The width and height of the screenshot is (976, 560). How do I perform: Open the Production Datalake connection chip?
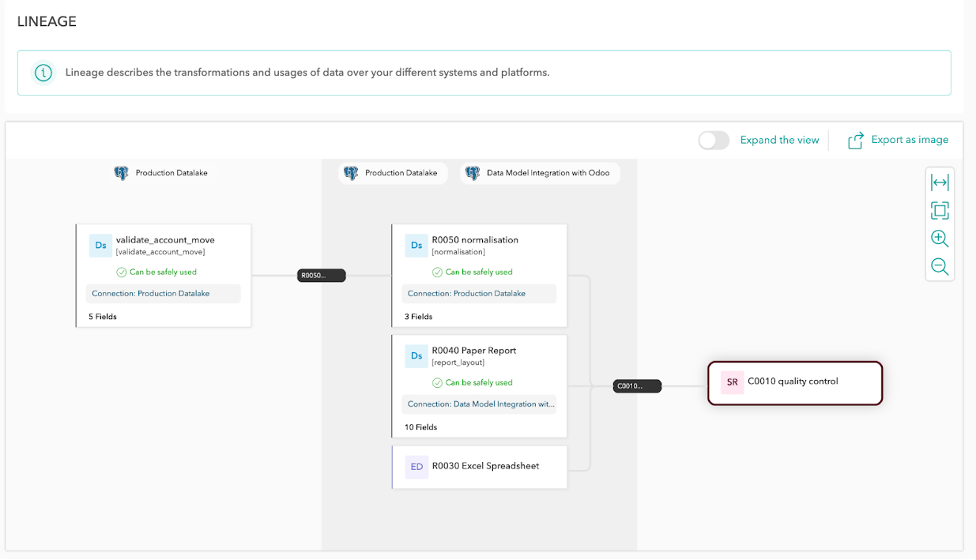click(393, 173)
